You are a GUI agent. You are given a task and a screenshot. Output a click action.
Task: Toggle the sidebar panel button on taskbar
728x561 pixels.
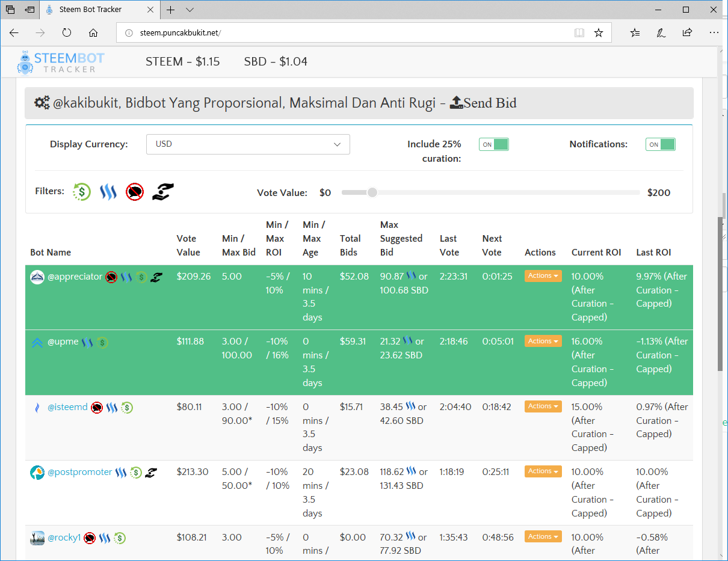pos(29,10)
